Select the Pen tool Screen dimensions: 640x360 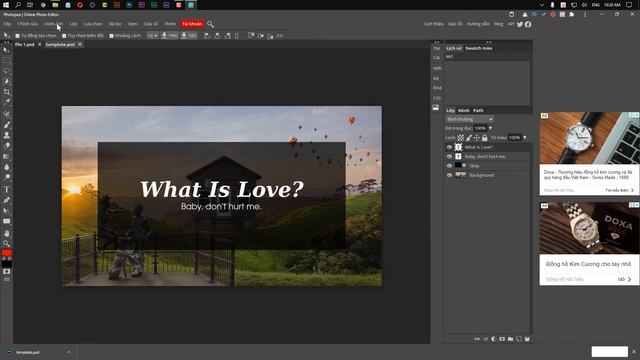click(x=6, y=200)
